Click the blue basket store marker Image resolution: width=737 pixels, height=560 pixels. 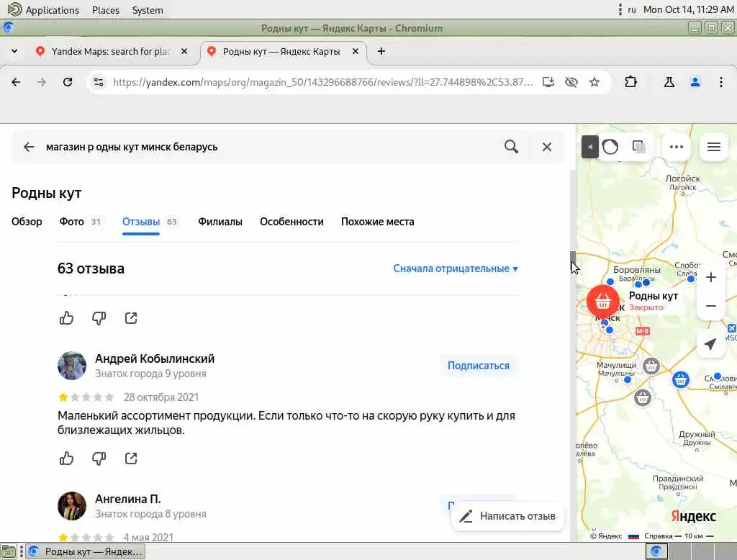coord(681,379)
